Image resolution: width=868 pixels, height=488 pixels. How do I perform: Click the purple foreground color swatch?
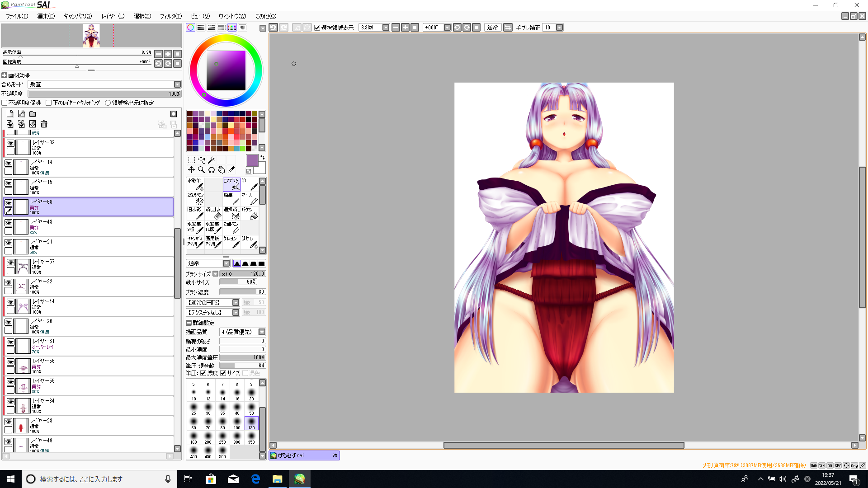click(x=252, y=160)
